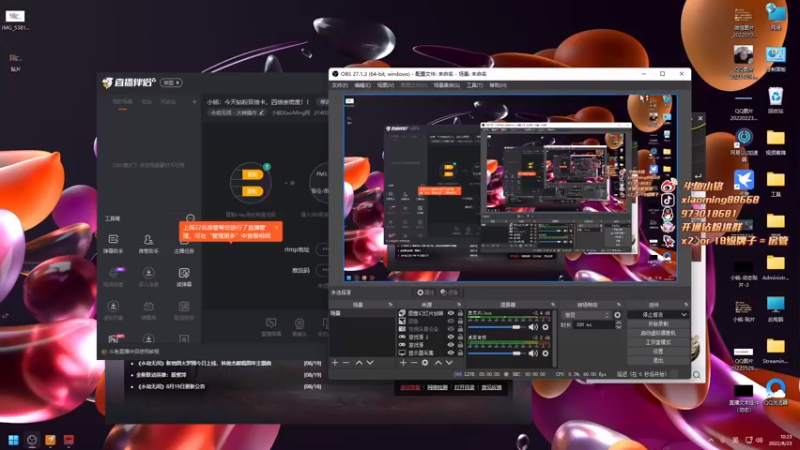Add a scene tab with plus in 直播伴侣
This screenshot has width=800, height=450.
pyautogui.click(x=194, y=102)
